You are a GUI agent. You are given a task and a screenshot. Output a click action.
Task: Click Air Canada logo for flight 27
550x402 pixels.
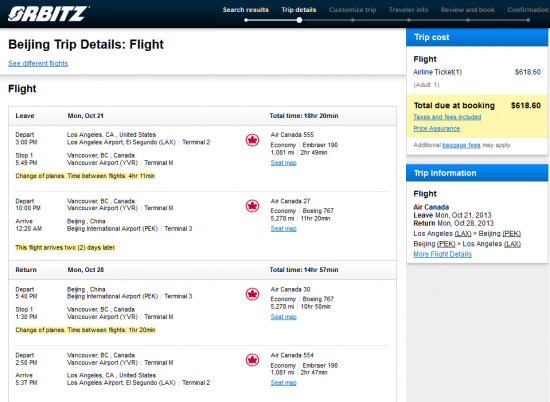click(252, 206)
